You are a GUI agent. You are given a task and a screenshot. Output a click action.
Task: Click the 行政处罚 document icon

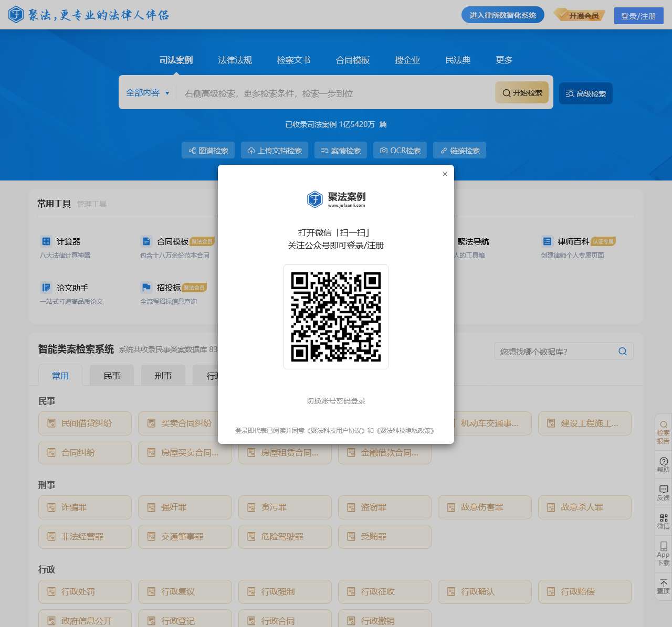click(x=51, y=591)
